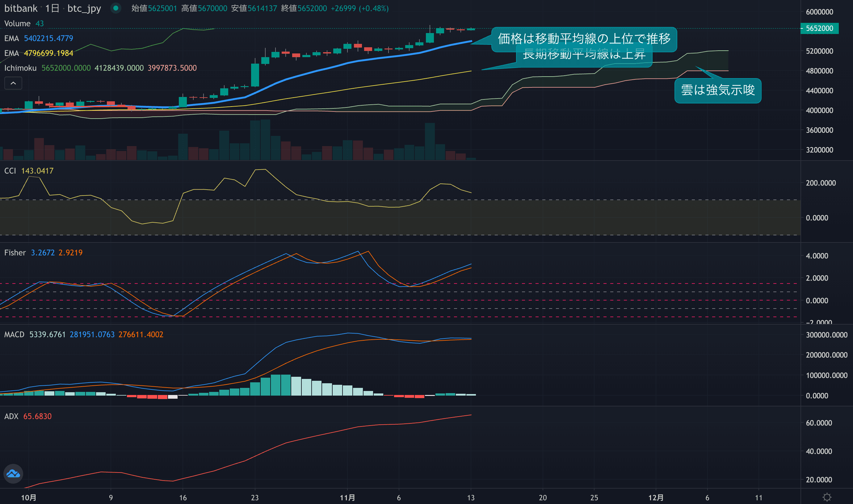Open chart settings gear icon
The width and height of the screenshot is (853, 504).
827,497
